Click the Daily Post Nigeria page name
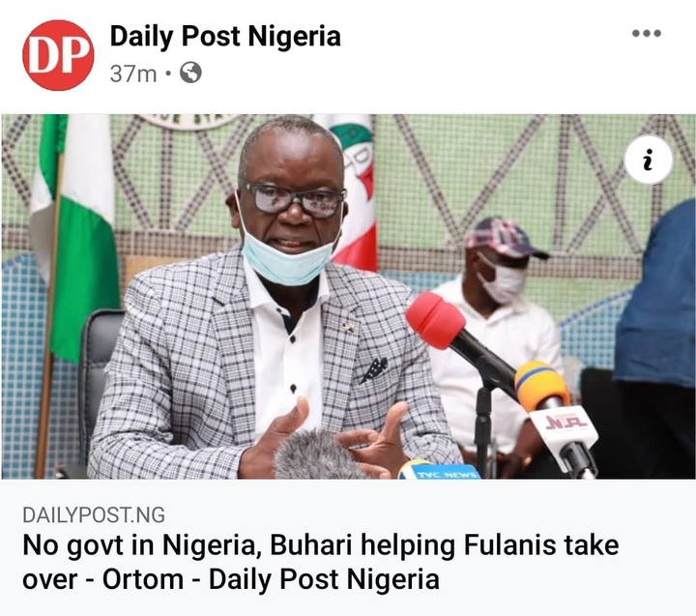The image size is (696, 616). [225, 36]
